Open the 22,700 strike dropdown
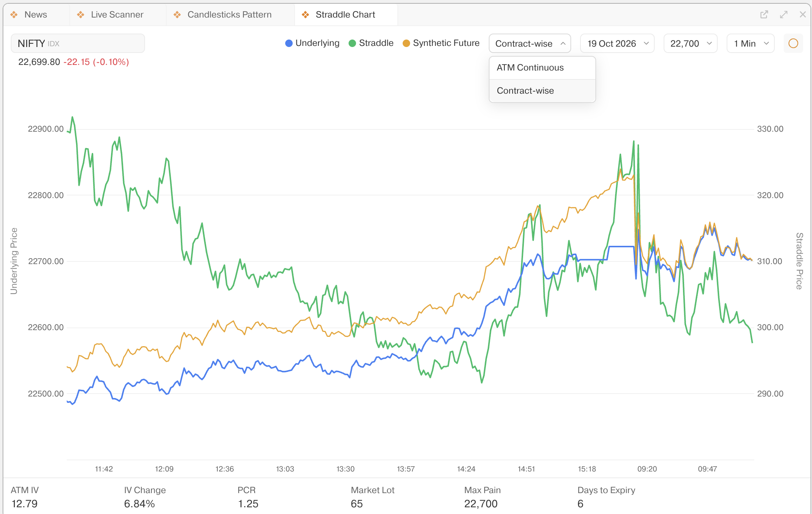812x514 pixels. coord(690,43)
